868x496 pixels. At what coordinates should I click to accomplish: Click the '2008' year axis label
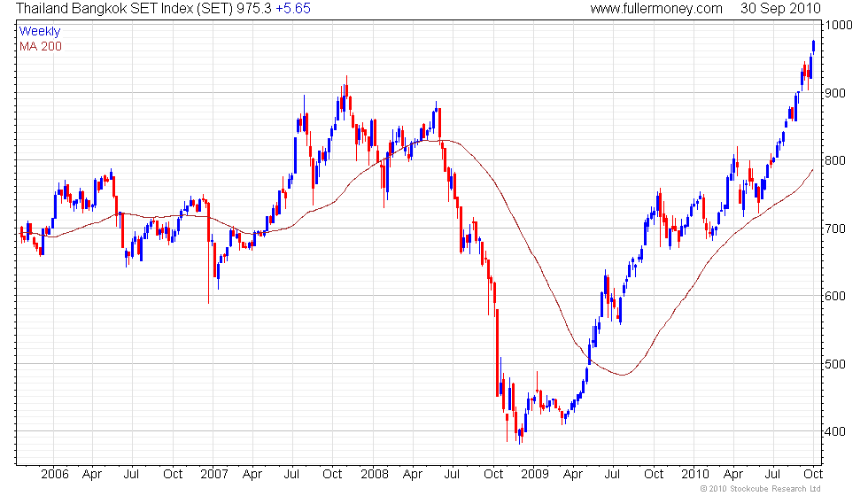click(x=374, y=474)
